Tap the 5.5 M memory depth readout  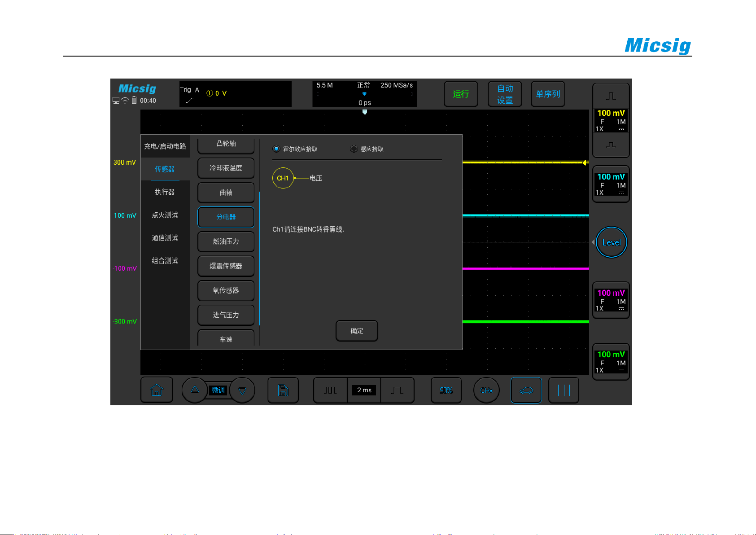(x=324, y=85)
